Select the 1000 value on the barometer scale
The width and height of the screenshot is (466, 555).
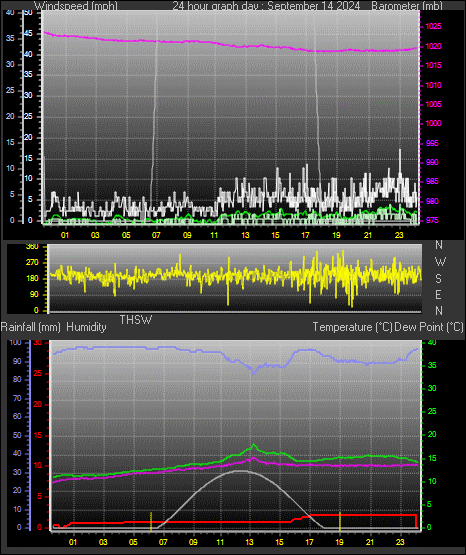coord(433,124)
